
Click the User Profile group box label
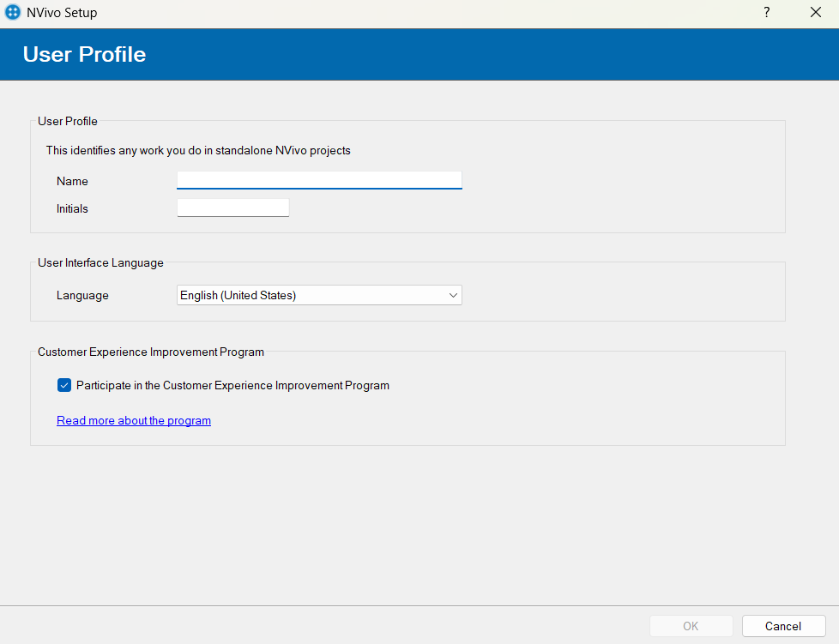pyautogui.click(x=67, y=121)
